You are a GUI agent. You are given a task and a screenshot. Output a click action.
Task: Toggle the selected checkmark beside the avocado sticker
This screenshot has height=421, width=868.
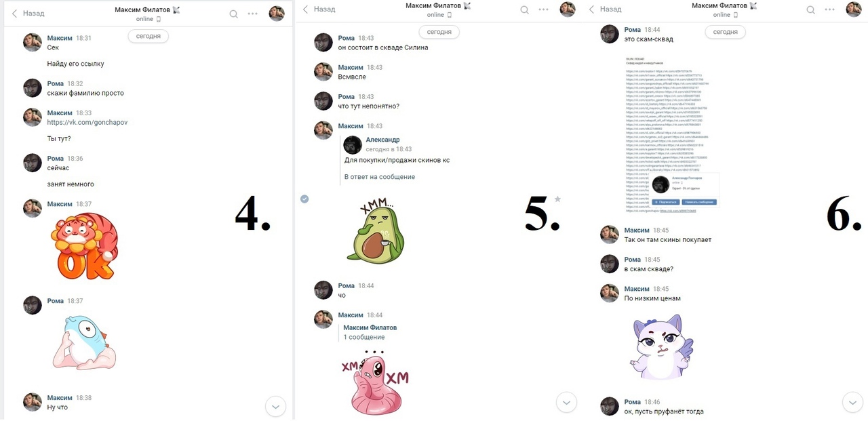tap(304, 199)
